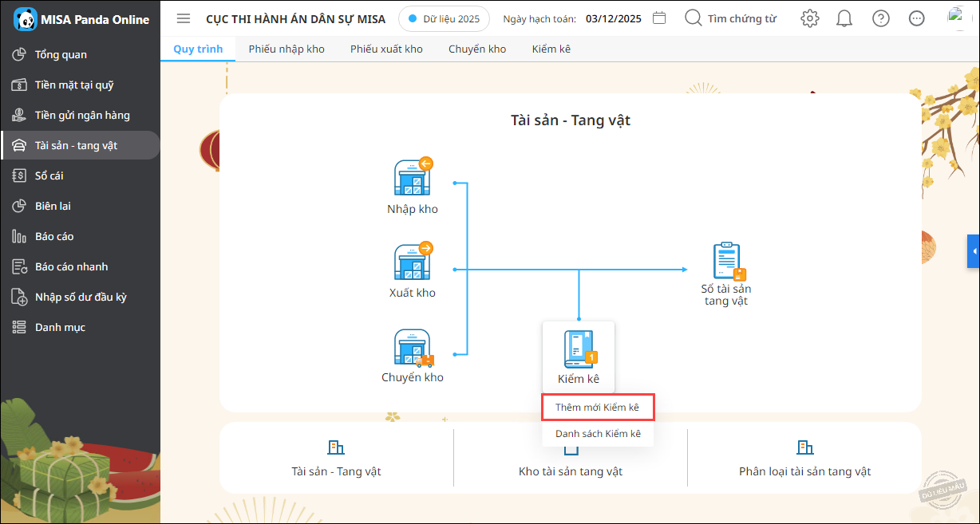Open the more options ellipsis icon
This screenshot has height=524, width=980.
[917, 18]
